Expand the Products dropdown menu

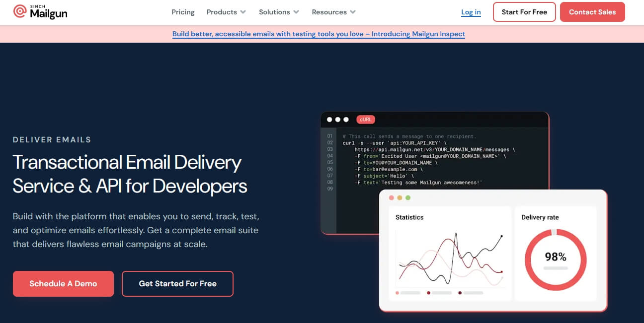click(x=226, y=12)
